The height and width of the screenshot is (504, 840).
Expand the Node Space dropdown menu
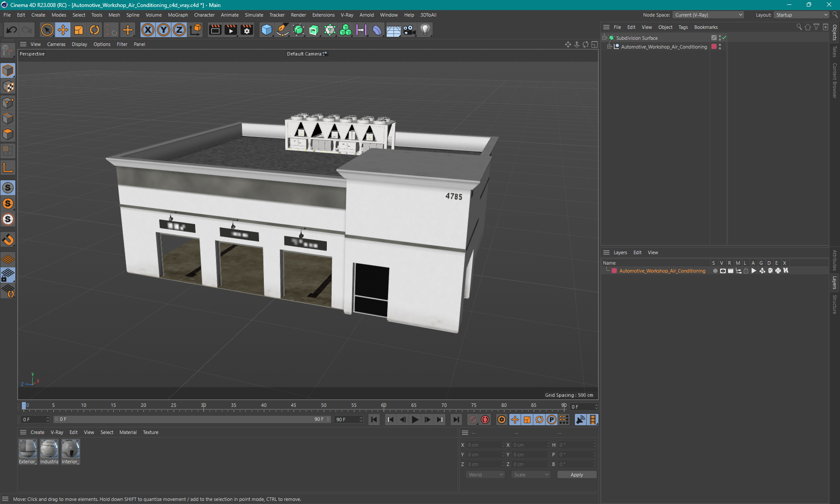[x=711, y=14]
